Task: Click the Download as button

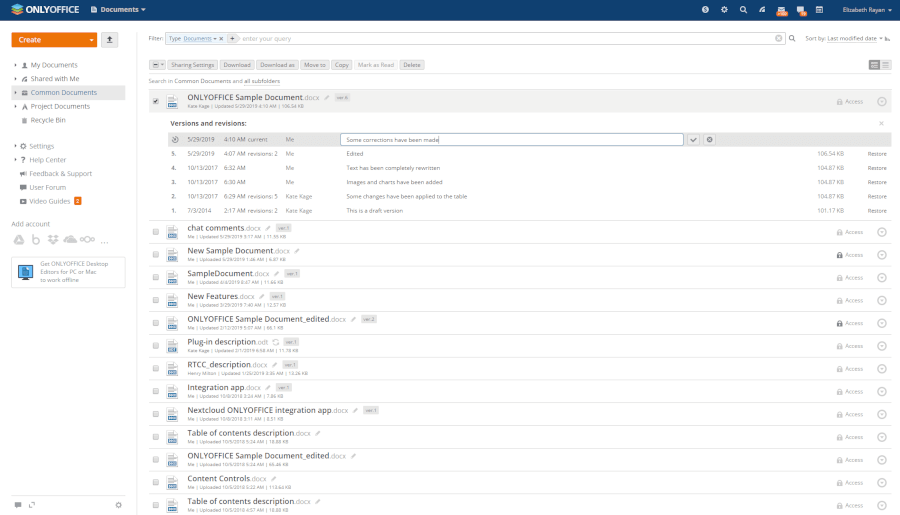Action: (x=277, y=65)
